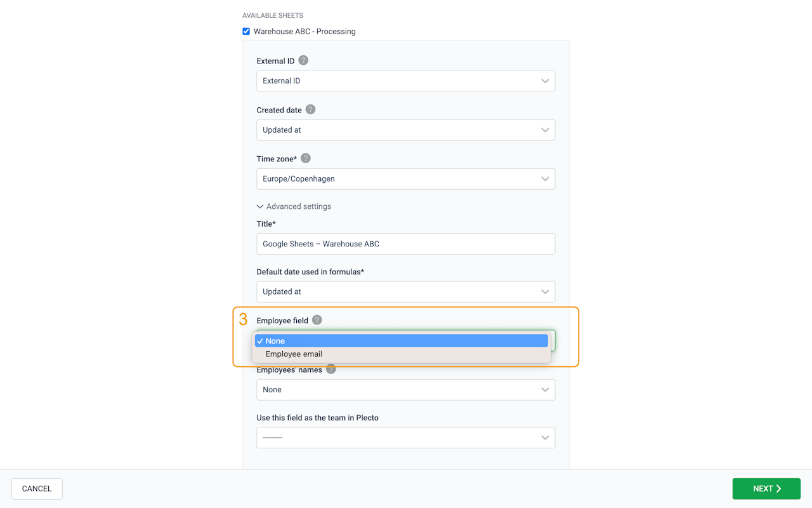Open the Time zone dropdown

[x=405, y=178]
